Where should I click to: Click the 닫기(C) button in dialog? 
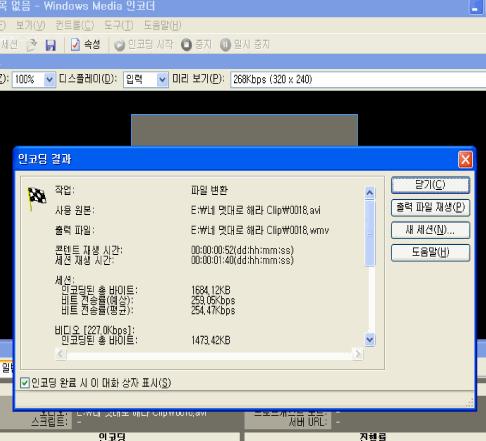[430, 185]
